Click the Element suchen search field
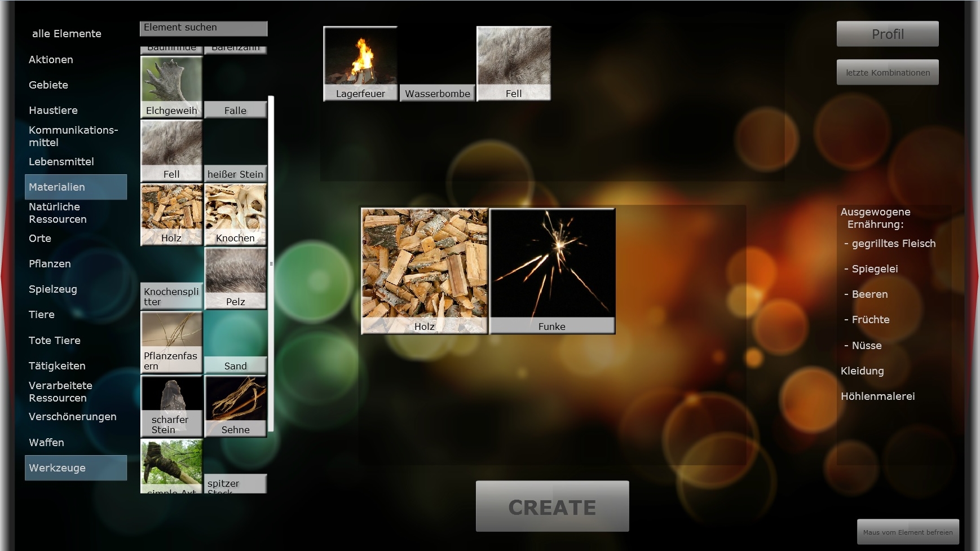This screenshot has width=980, height=551. tap(204, 27)
